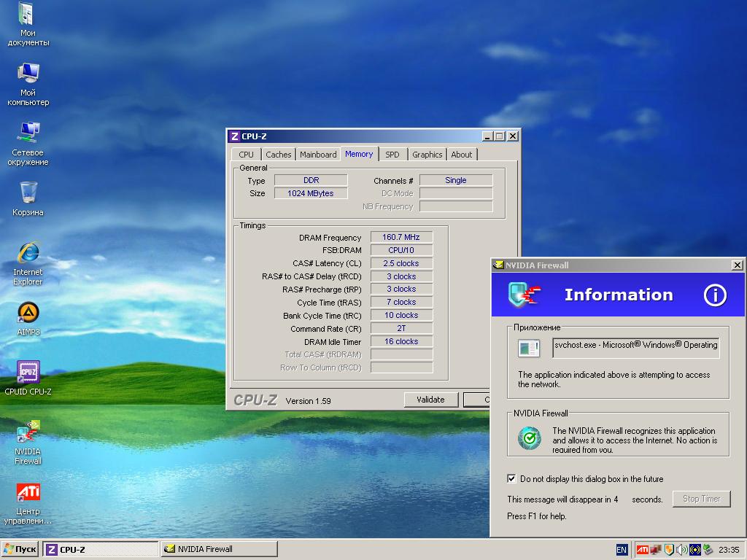Click the svchost.exe application icon
Image resolution: width=747 pixels, height=560 pixels.
528,348
